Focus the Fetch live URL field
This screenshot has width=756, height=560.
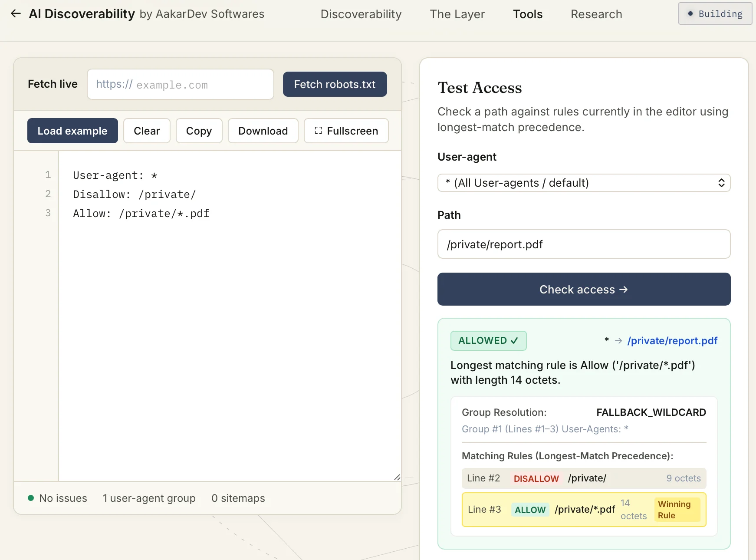tap(180, 84)
